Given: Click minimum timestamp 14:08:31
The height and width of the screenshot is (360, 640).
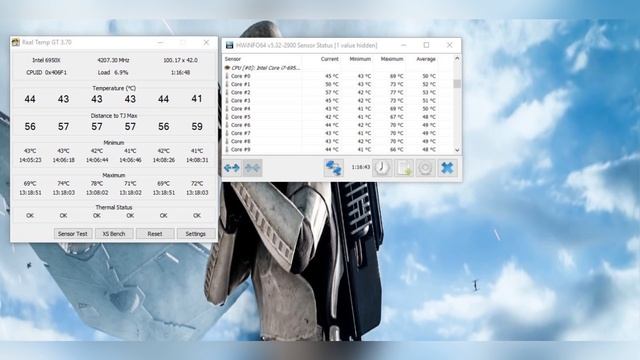Looking at the screenshot, I should click(x=197, y=160).
